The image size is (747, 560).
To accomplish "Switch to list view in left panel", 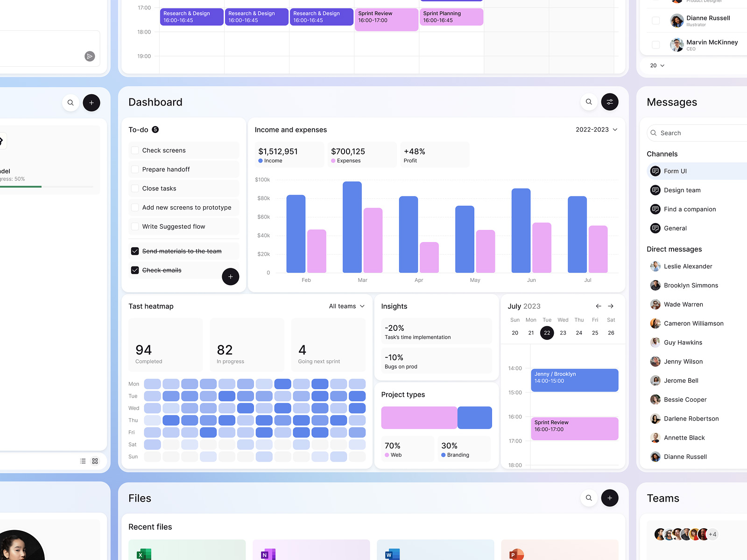I will coord(82,461).
